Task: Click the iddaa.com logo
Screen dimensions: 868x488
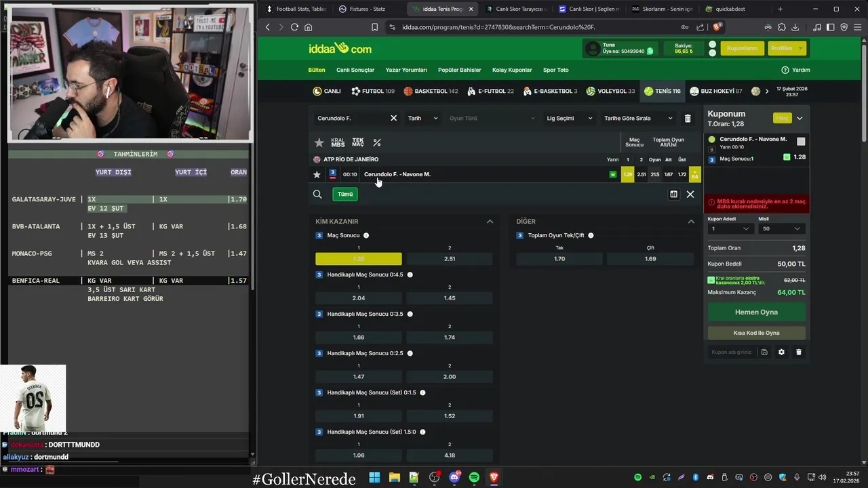Action: coord(340,48)
